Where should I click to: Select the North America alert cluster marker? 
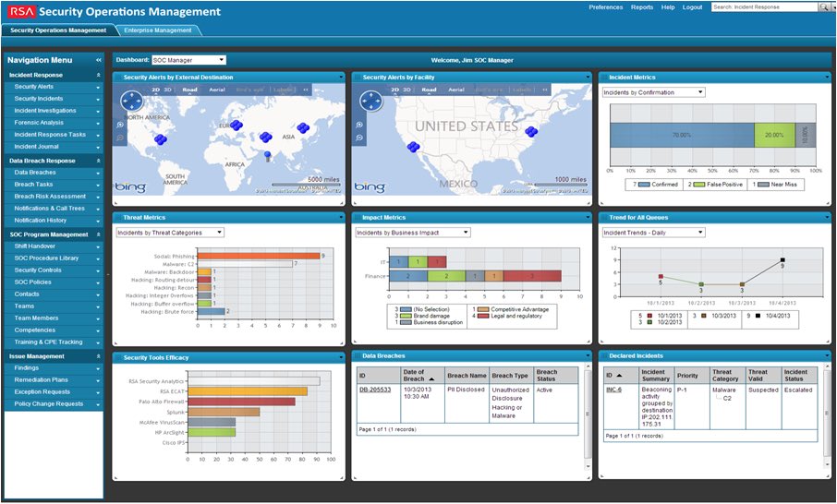[x=161, y=139]
